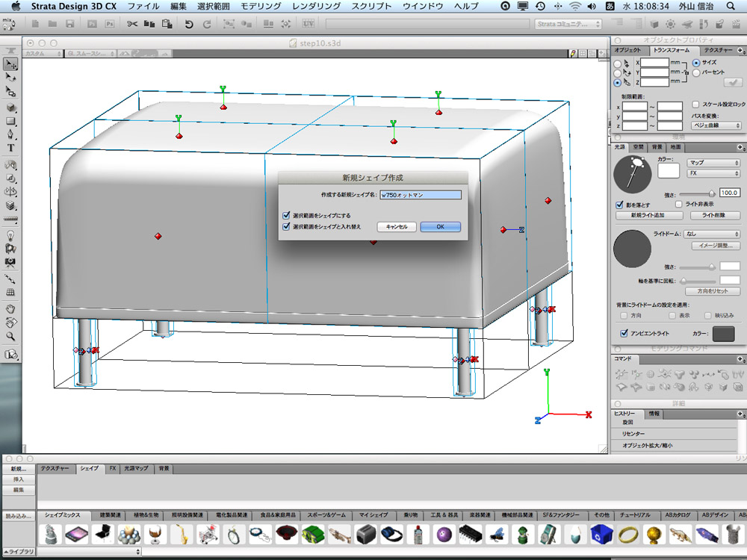The image size is (747, 560).
Task: Toggle 選択範囲をシェイプにする checkbox
Action: pyautogui.click(x=286, y=215)
